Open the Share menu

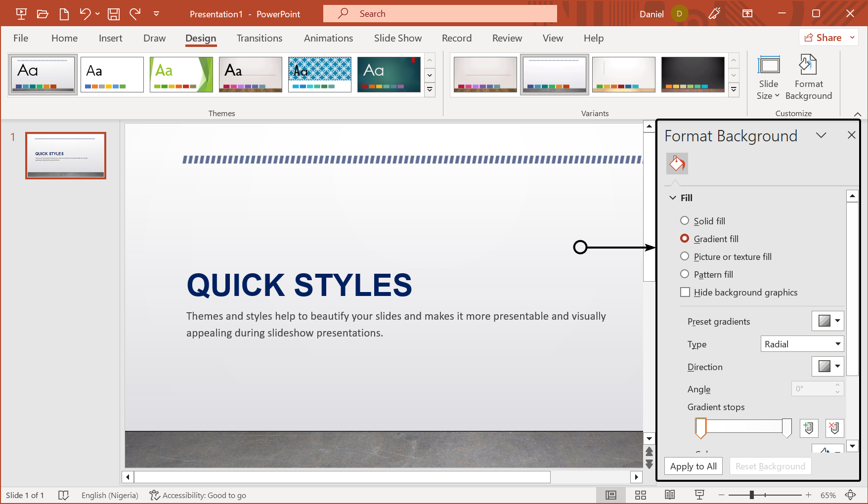828,37
